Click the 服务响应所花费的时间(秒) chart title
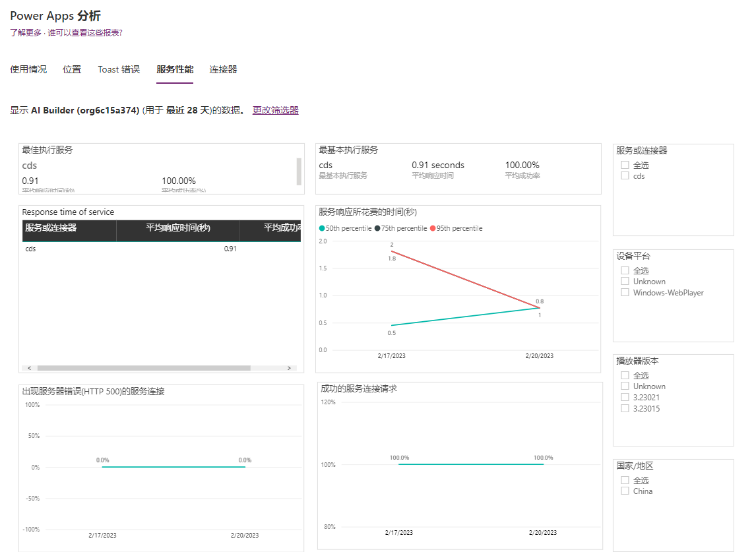756x552 pixels. pyautogui.click(x=368, y=212)
